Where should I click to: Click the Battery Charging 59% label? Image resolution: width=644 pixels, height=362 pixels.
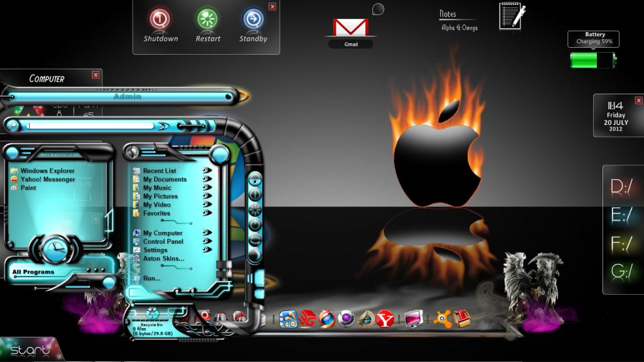pyautogui.click(x=594, y=38)
